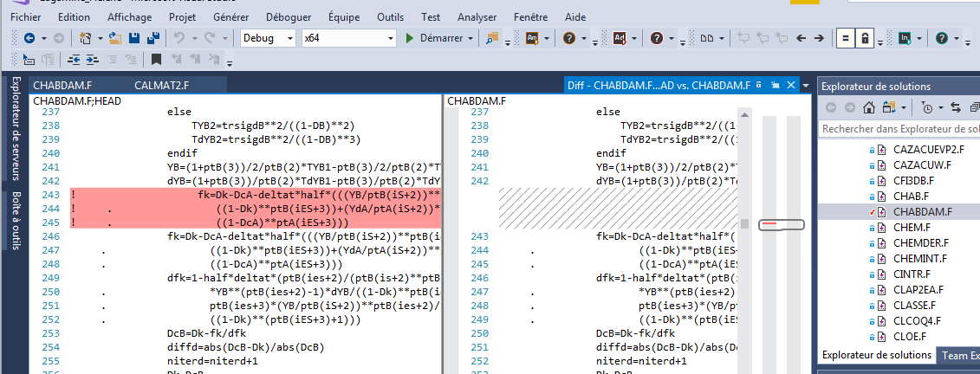Click the switch views icon in Solution Explorer
The image size is (980, 374).
(888, 107)
